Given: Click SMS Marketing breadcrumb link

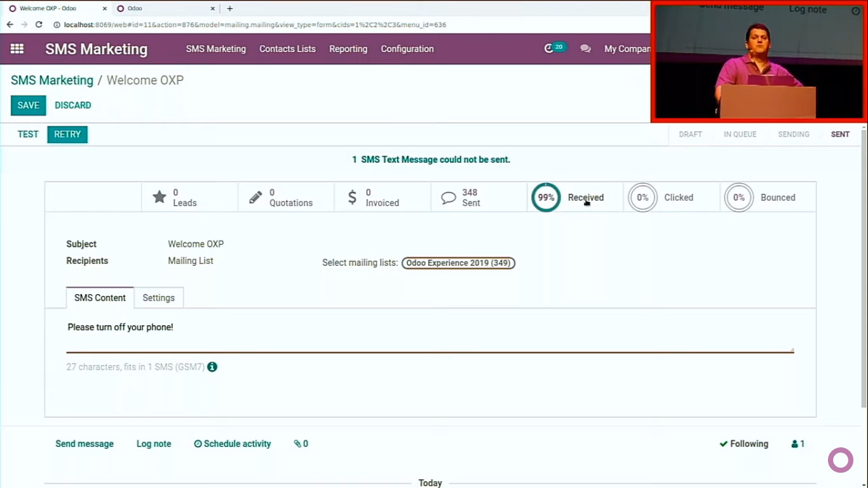Looking at the screenshot, I should coord(52,80).
